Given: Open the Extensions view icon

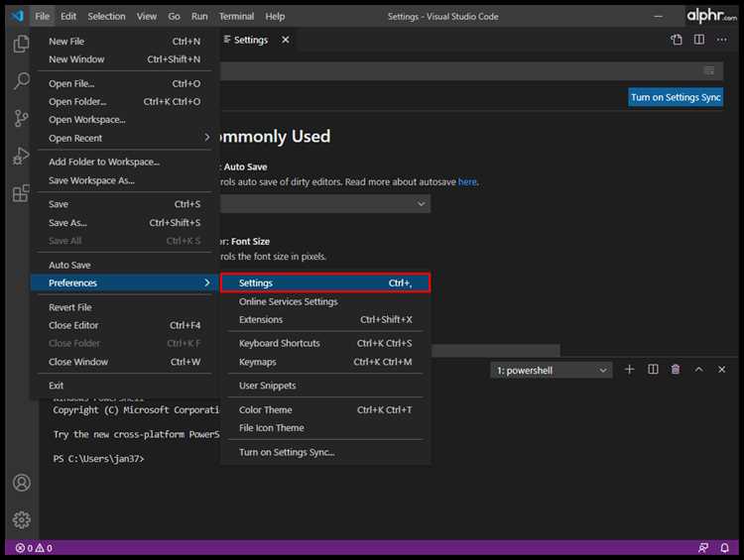Looking at the screenshot, I should (x=21, y=193).
